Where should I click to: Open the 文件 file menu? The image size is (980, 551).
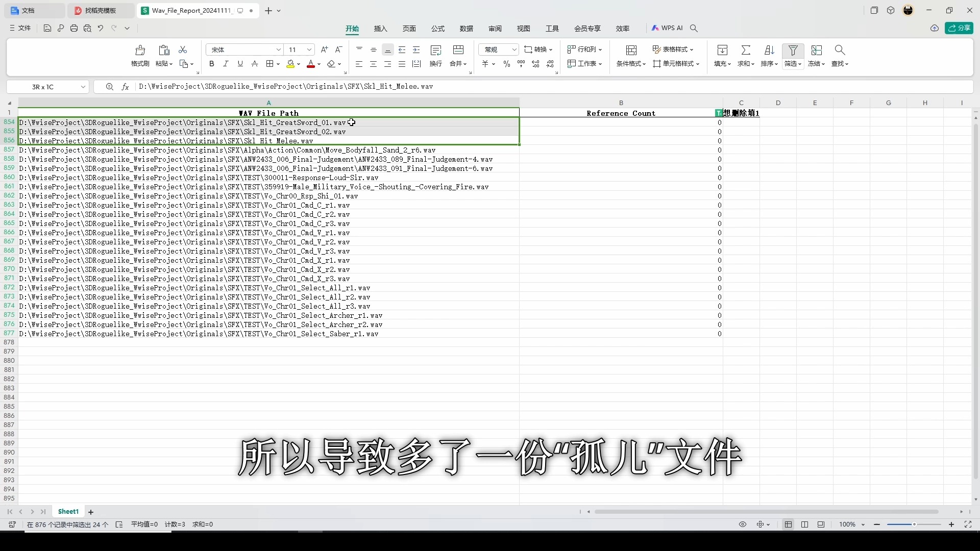(x=20, y=28)
